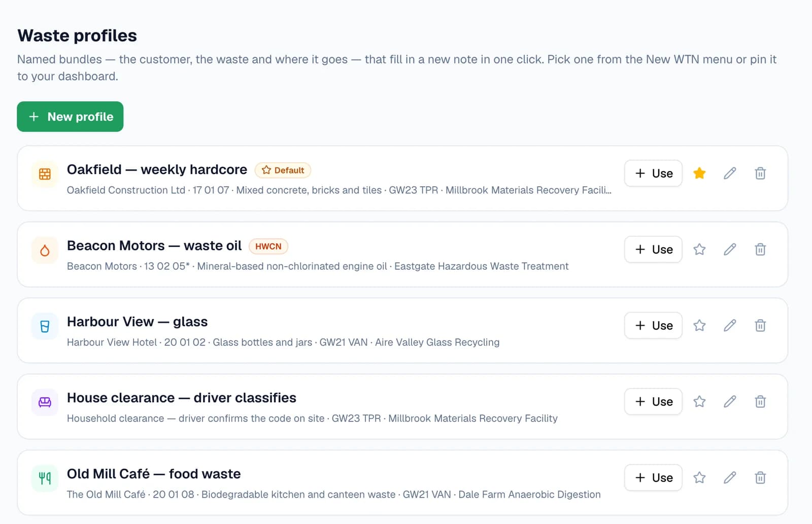
Task: Delete the Beacon Motors waste oil profile
Action: pyautogui.click(x=760, y=250)
